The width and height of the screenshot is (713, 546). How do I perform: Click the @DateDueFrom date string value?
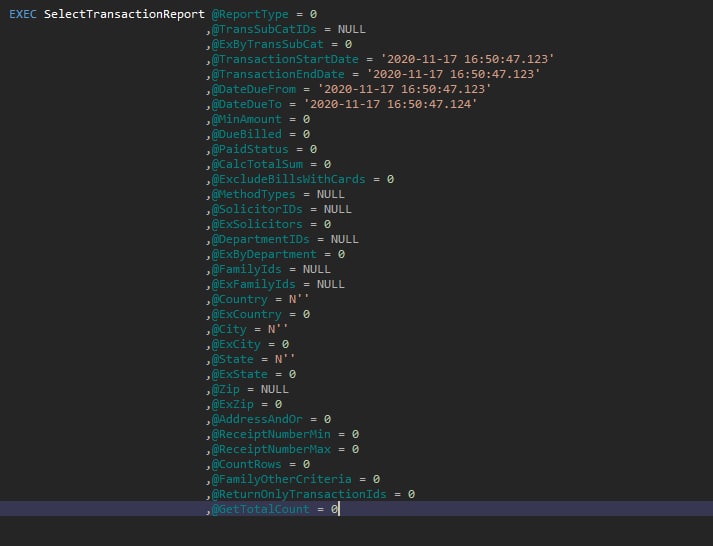[x=404, y=89]
